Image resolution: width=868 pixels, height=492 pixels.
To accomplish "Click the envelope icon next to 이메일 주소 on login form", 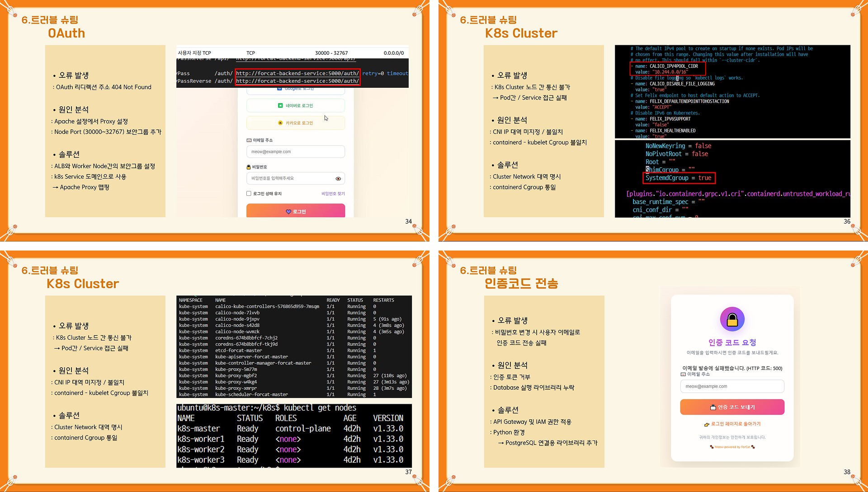I will pos(249,140).
